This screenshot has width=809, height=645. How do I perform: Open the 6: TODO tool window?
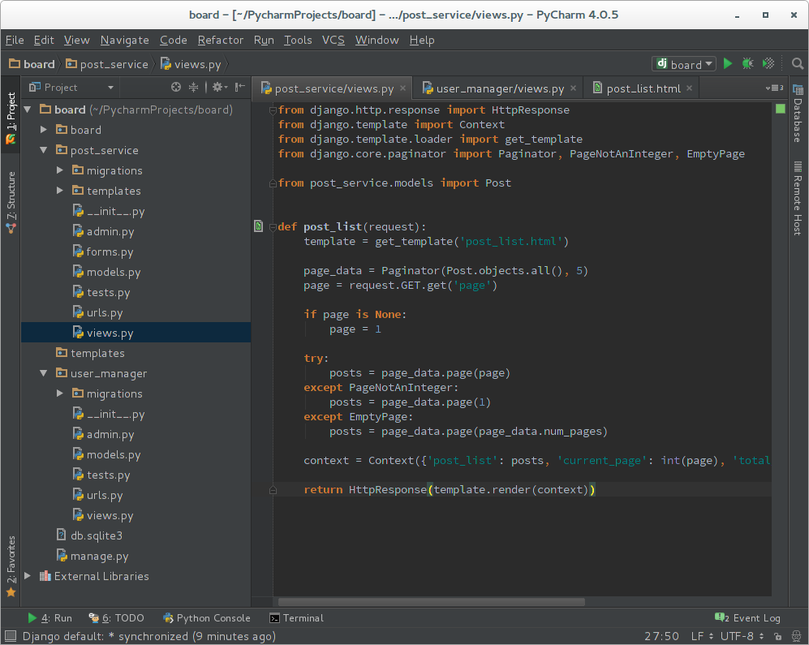coord(117,618)
